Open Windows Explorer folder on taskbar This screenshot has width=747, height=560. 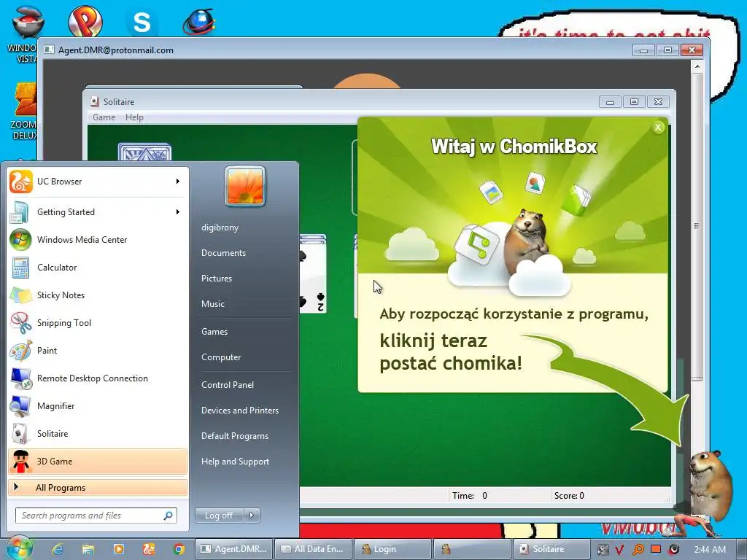[x=88, y=549]
